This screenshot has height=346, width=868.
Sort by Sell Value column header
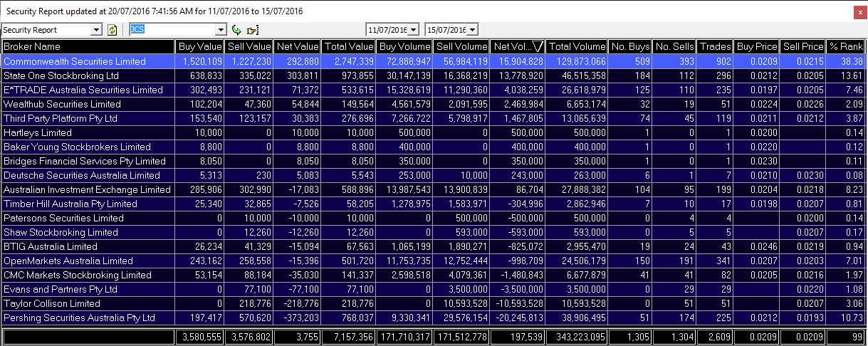click(249, 46)
